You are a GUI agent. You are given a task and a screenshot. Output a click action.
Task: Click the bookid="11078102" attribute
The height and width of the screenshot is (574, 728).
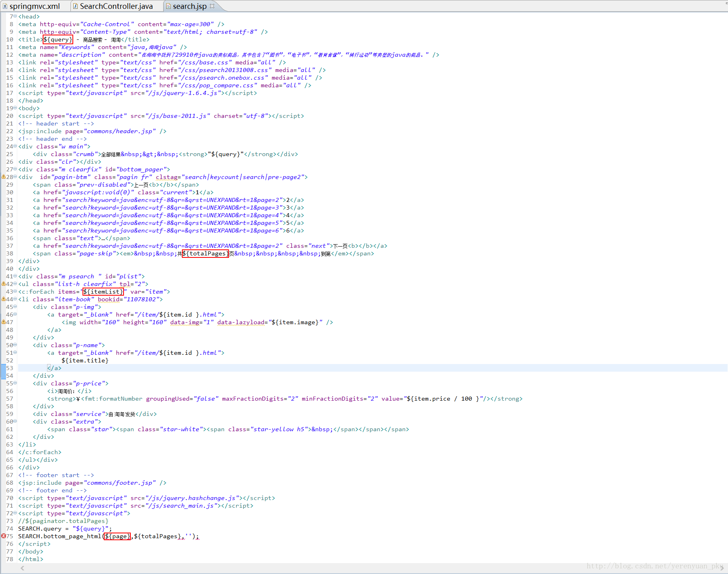pos(129,299)
